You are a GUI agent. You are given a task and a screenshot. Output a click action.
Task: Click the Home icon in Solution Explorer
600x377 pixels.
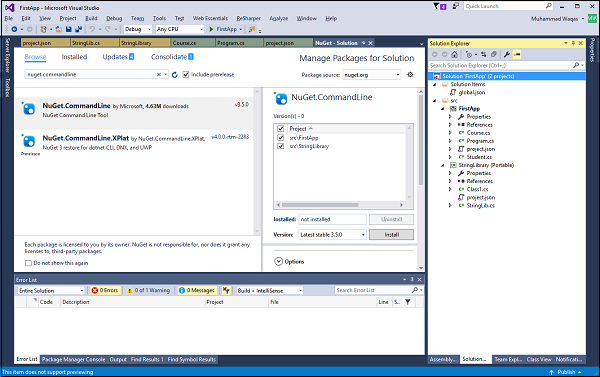coord(454,54)
